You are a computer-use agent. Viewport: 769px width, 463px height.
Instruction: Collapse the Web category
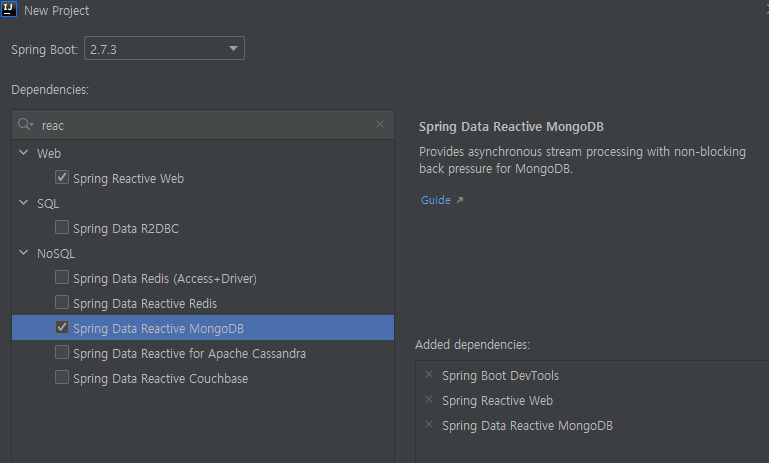click(23, 154)
